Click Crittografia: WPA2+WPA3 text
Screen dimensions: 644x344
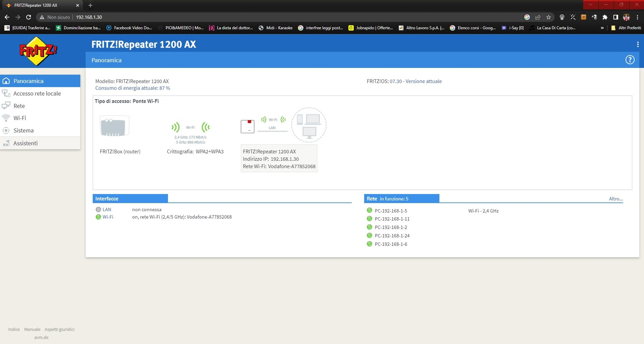[x=195, y=152]
